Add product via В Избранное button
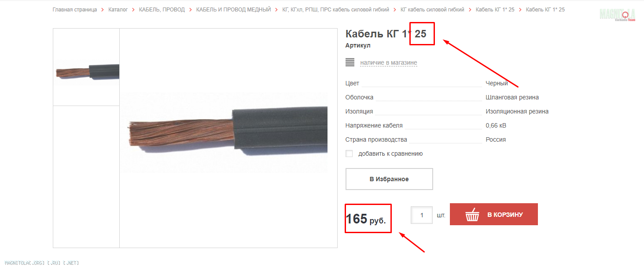644x267 pixels. 389,179
